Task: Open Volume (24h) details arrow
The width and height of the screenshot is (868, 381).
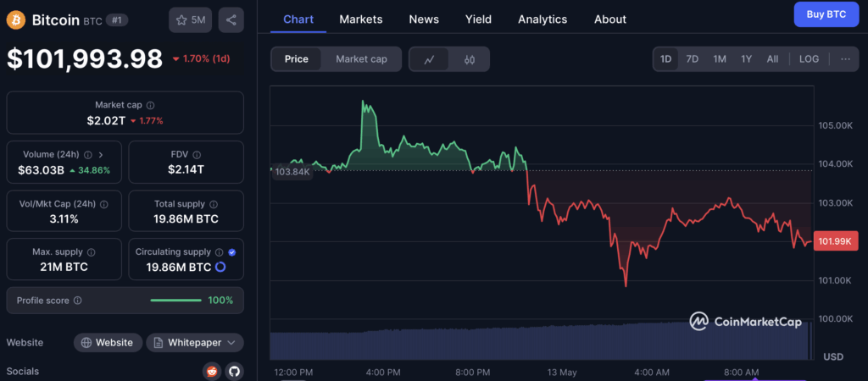Action: click(101, 155)
